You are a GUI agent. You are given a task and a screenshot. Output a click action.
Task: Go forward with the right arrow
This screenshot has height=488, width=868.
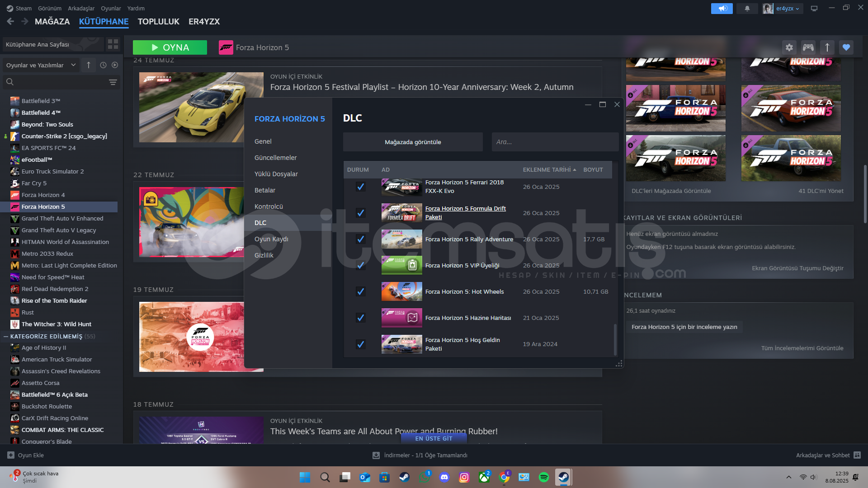point(25,21)
